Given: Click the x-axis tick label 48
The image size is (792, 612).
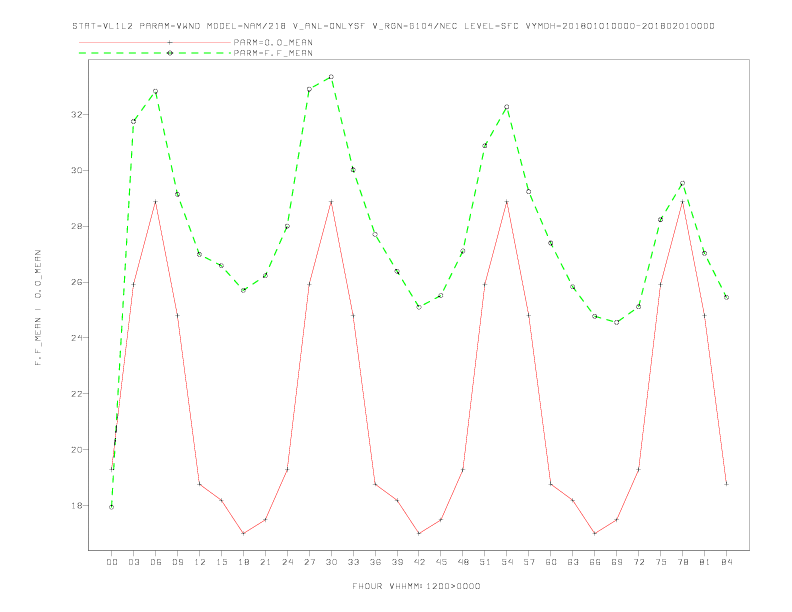Looking at the screenshot, I should [x=463, y=562].
